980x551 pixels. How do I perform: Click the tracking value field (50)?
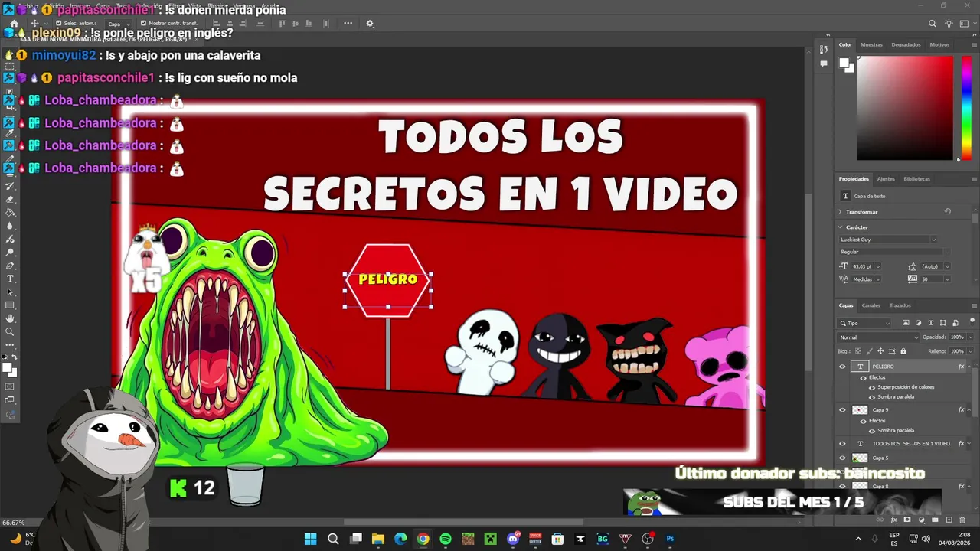(933, 279)
